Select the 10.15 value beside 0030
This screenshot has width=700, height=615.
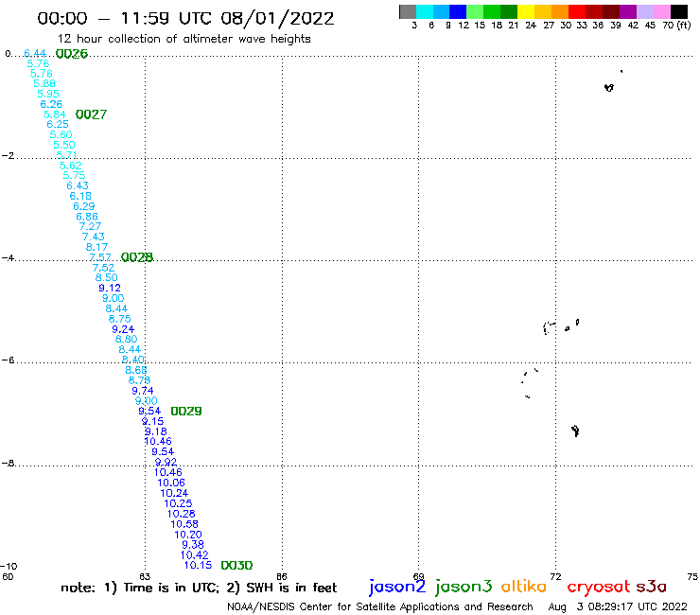coord(198,565)
